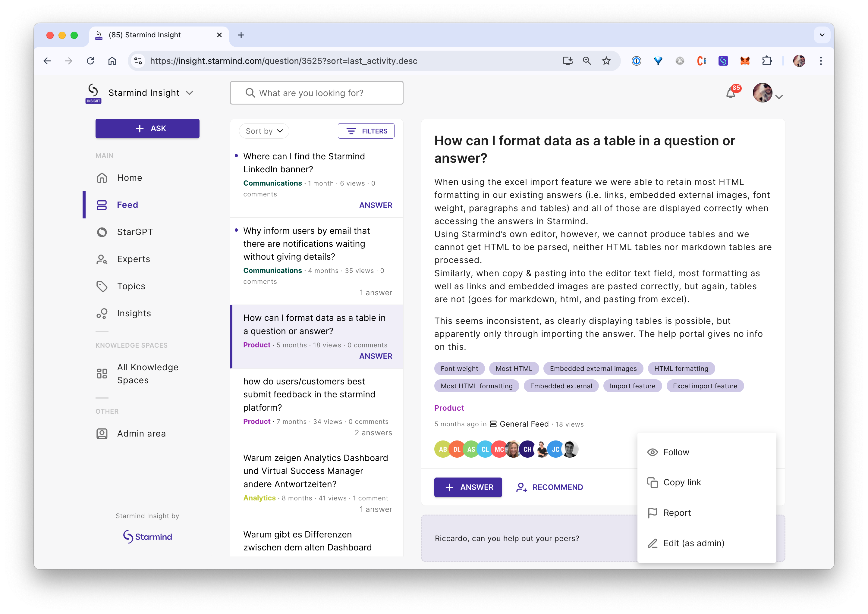This screenshot has width=868, height=614.
Task: Open the Admin area
Action: point(141,434)
